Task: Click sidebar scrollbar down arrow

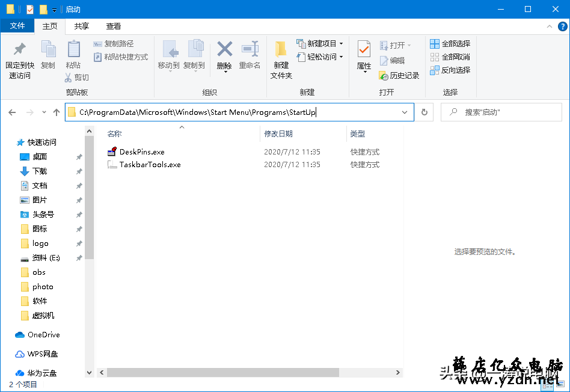Action: tap(90, 373)
